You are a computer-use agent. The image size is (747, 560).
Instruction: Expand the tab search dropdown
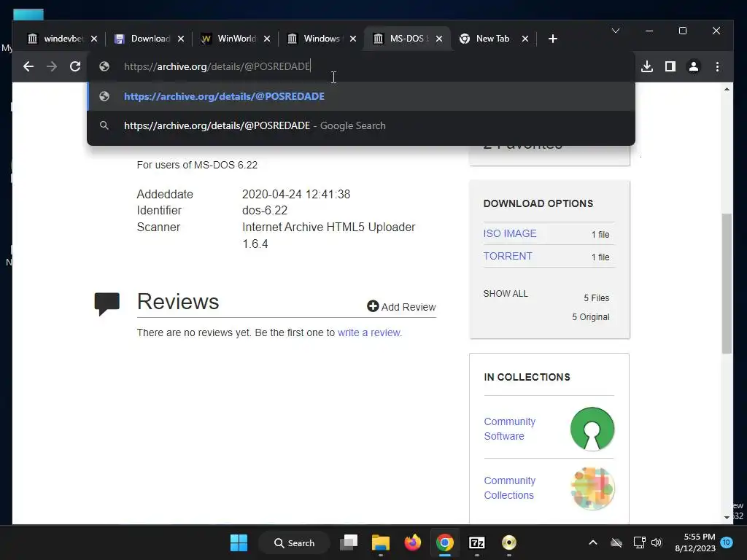click(x=616, y=31)
